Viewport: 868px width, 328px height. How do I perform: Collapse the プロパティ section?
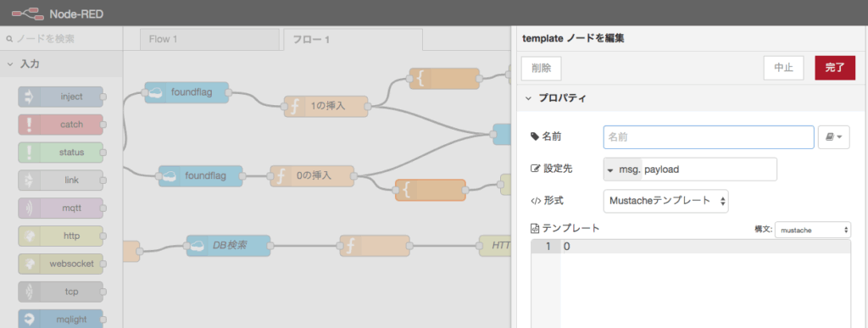click(556, 98)
